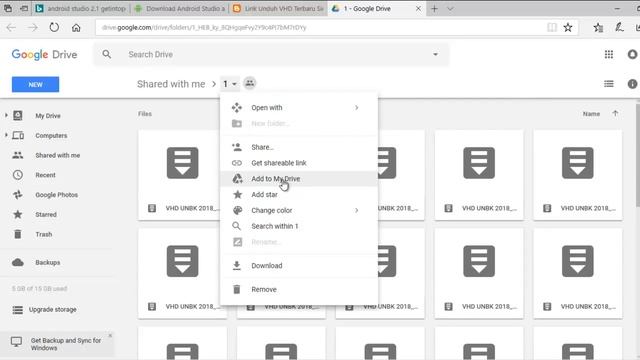The image size is (640, 360).
Task: Expand the Open with submenu
Action: point(356,107)
